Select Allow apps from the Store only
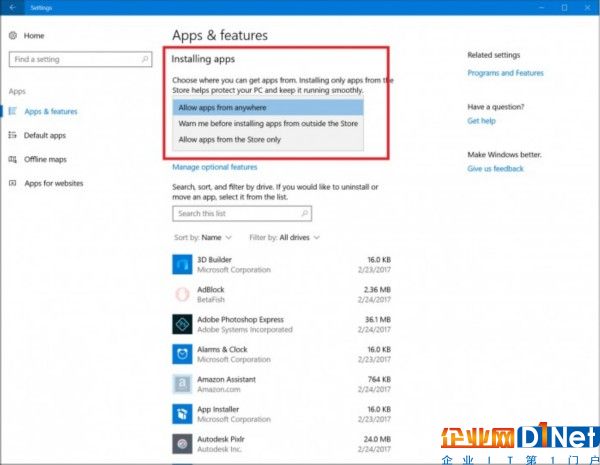Viewport: 600px width, 465px height. (x=268, y=140)
